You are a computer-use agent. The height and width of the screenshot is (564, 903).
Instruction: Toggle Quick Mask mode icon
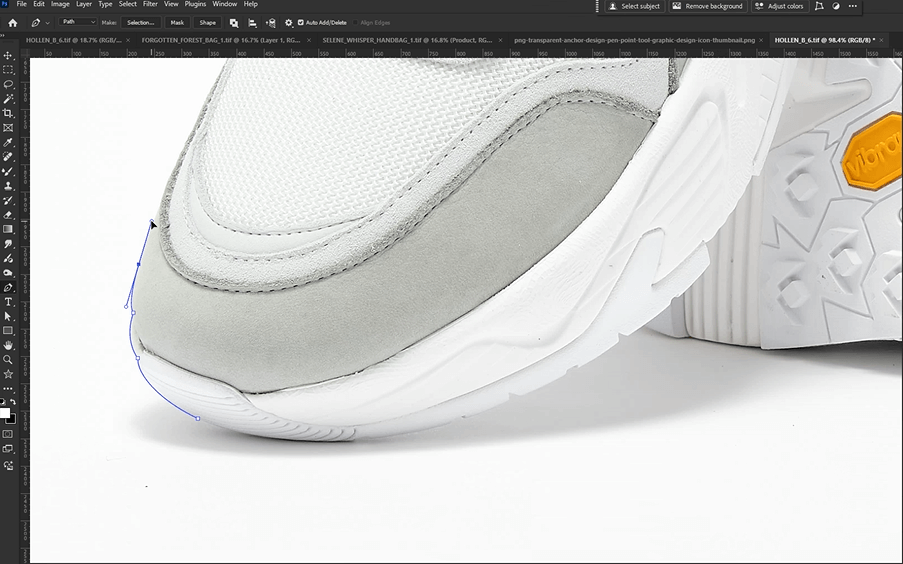click(8, 434)
